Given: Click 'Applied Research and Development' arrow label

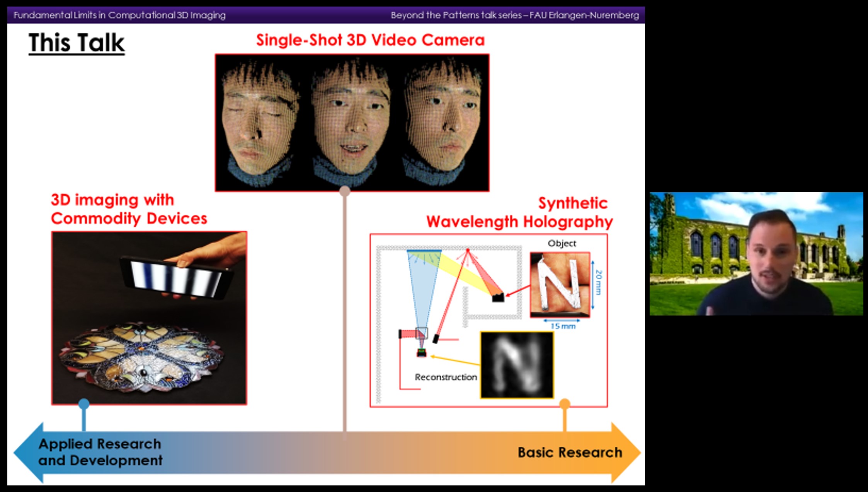Looking at the screenshot, I should [x=100, y=452].
